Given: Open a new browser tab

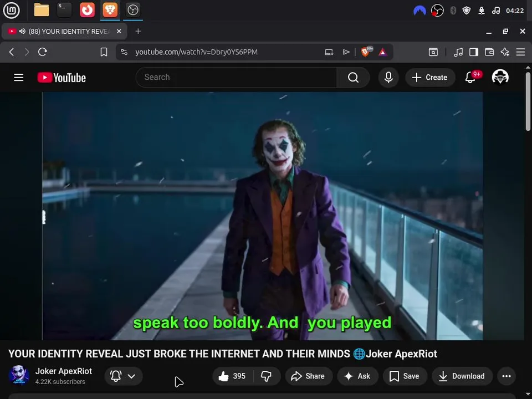Looking at the screenshot, I should coord(138,31).
